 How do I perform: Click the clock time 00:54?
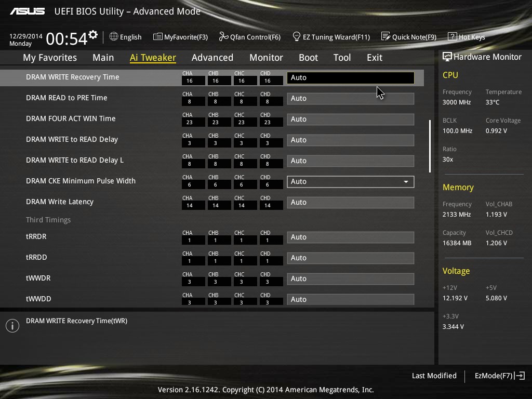pyautogui.click(x=66, y=39)
